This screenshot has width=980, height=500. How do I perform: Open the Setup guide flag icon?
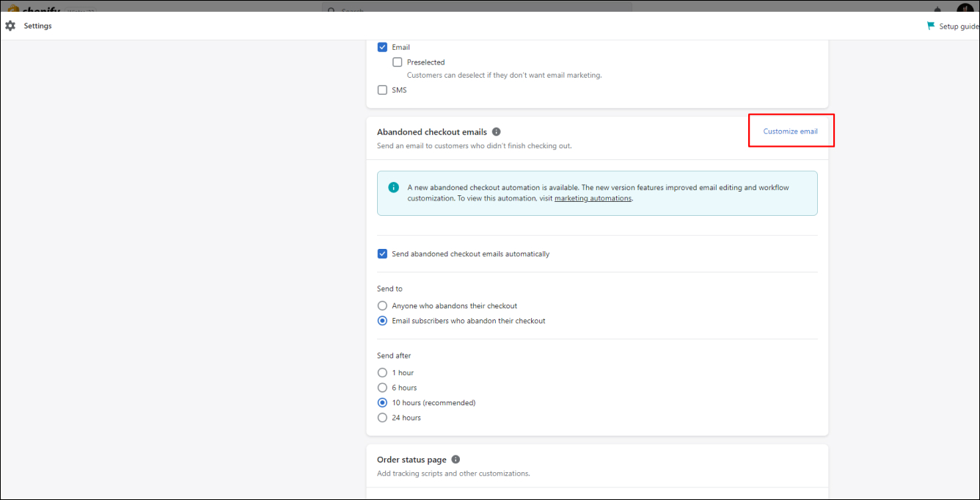coord(931,26)
